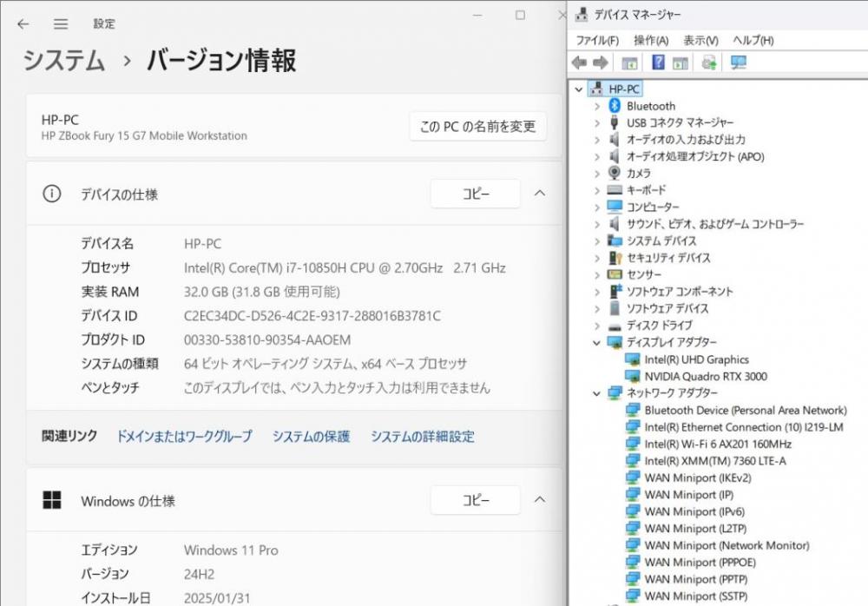Select WAN Miniport (IKEv2) entry
The height and width of the screenshot is (606, 868).
click(x=698, y=478)
